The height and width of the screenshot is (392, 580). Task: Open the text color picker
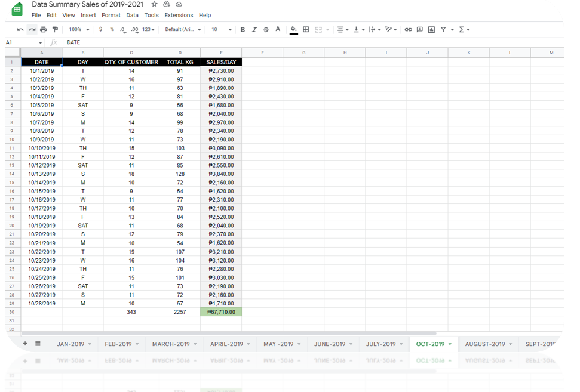[x=278, y=30]
